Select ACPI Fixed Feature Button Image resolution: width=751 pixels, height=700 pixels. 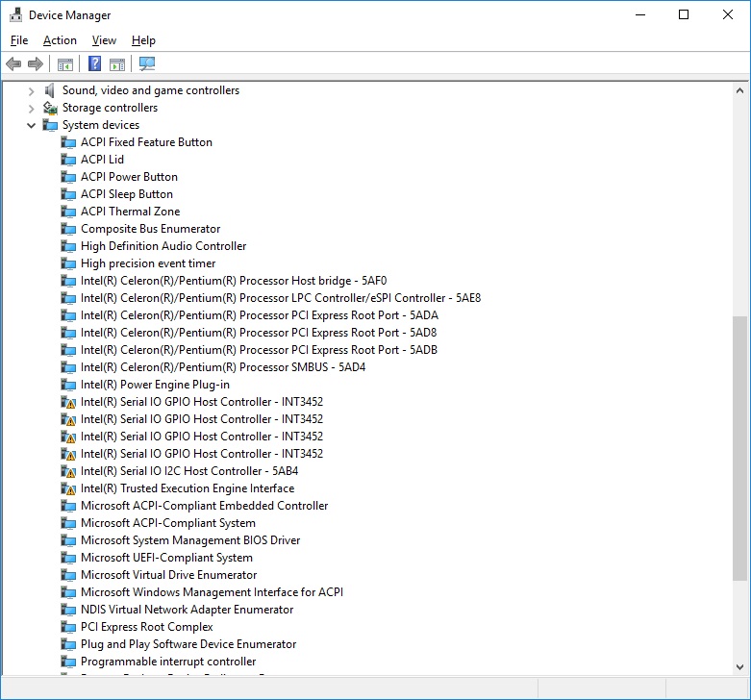(146, 142)
